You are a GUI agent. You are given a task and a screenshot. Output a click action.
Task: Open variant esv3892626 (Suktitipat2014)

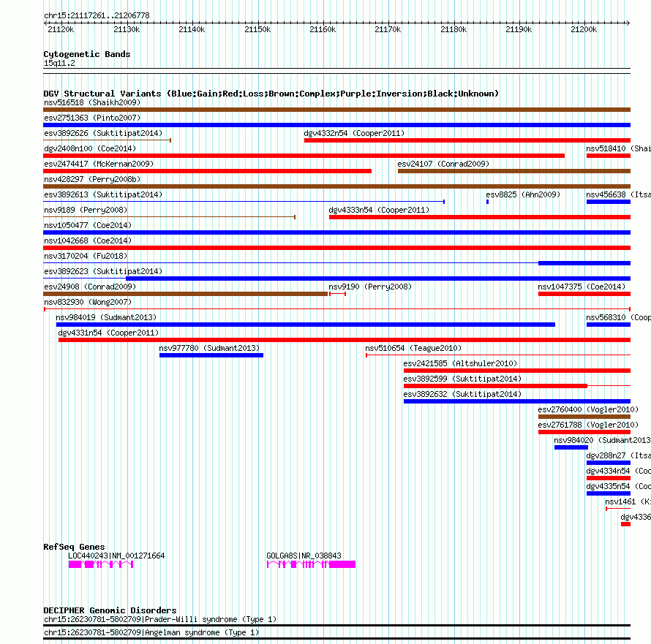click(103, 133)
